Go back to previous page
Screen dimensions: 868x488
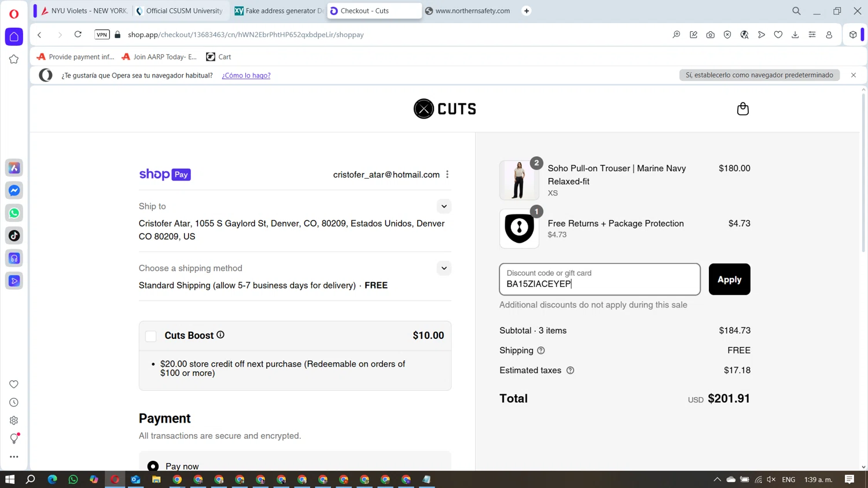point(39,35)
